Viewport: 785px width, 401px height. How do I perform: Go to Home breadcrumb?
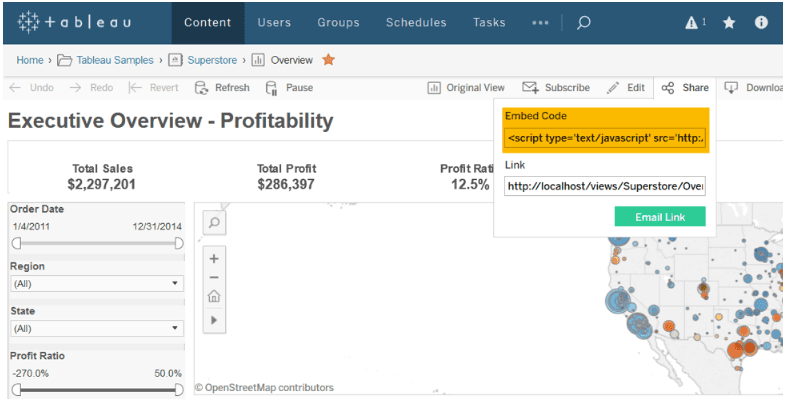point(30,60)
